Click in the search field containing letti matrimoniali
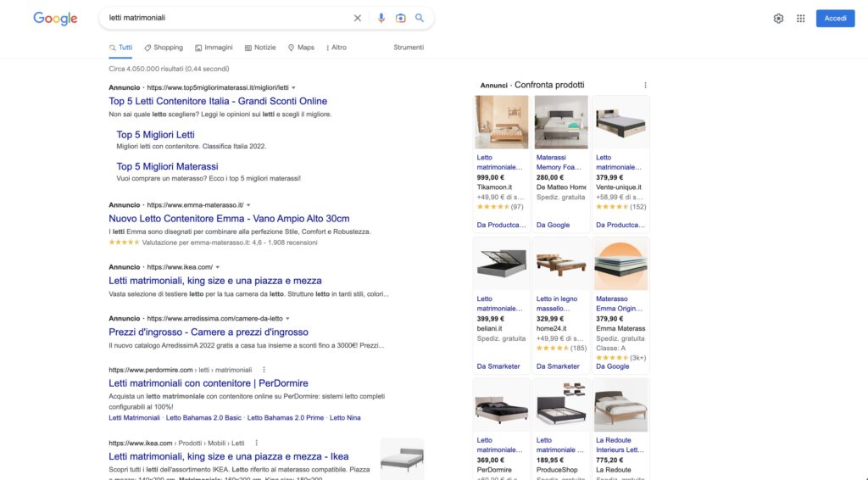The width and height of the screenshot is (868, 480). (227, 19)
